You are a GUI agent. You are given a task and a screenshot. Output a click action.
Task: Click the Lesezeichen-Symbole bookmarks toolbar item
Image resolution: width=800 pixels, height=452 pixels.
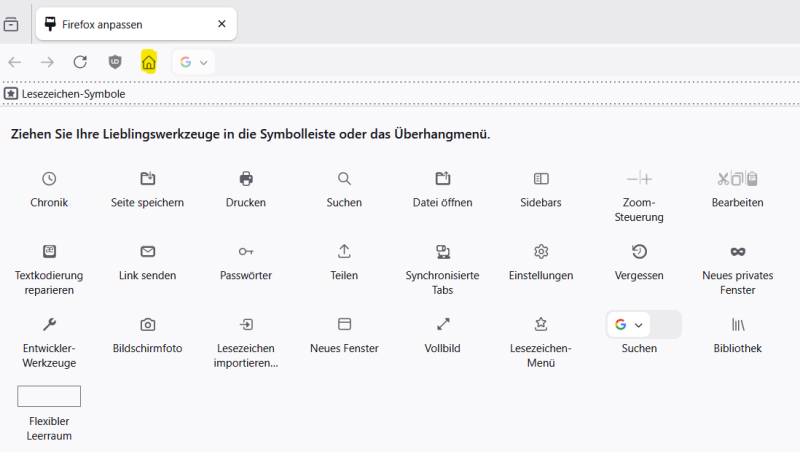pos(65,94)
